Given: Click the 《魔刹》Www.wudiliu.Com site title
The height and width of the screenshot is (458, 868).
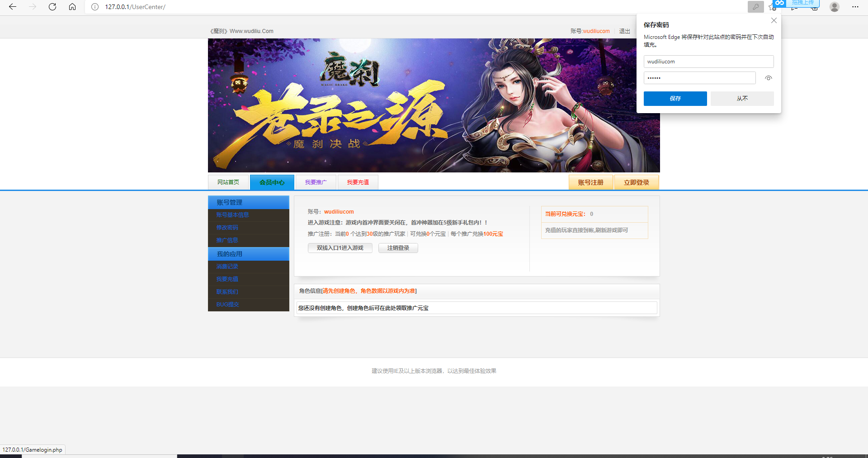Looking at the screenshot, I should [241, 31].
